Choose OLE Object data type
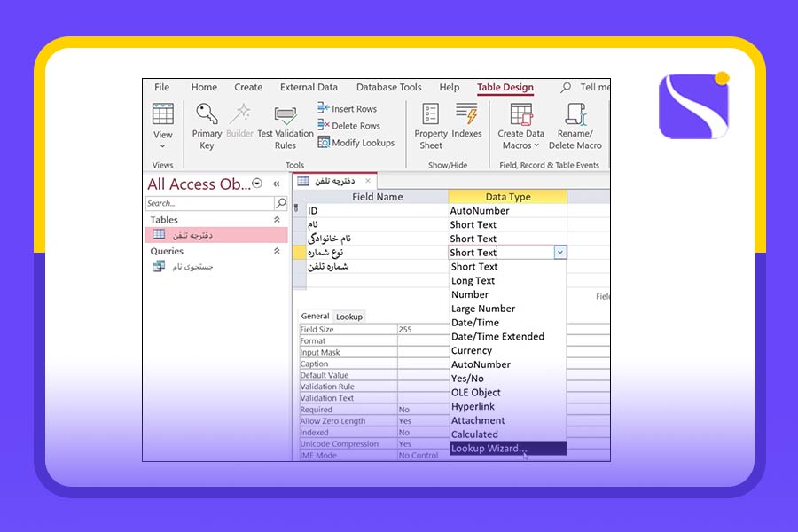The width and height of the screenshot is (798, 532). point(508,393)
